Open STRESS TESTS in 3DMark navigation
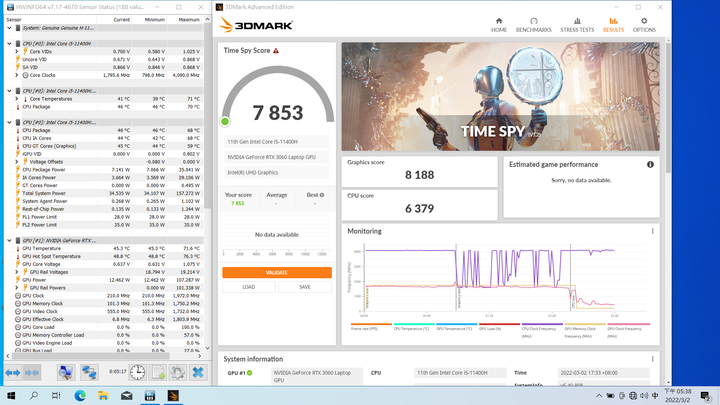 coord(577,25)
